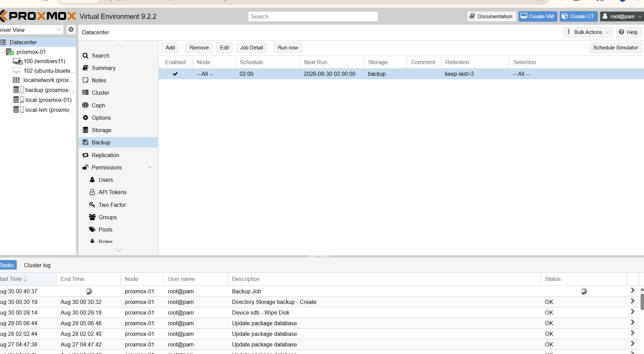Switch to the Cluster log tab

pos(37,265)
